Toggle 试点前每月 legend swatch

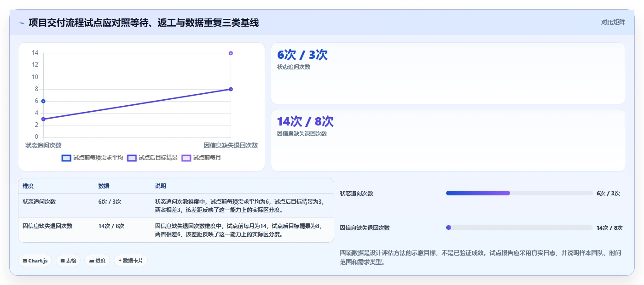click(186, 158)
